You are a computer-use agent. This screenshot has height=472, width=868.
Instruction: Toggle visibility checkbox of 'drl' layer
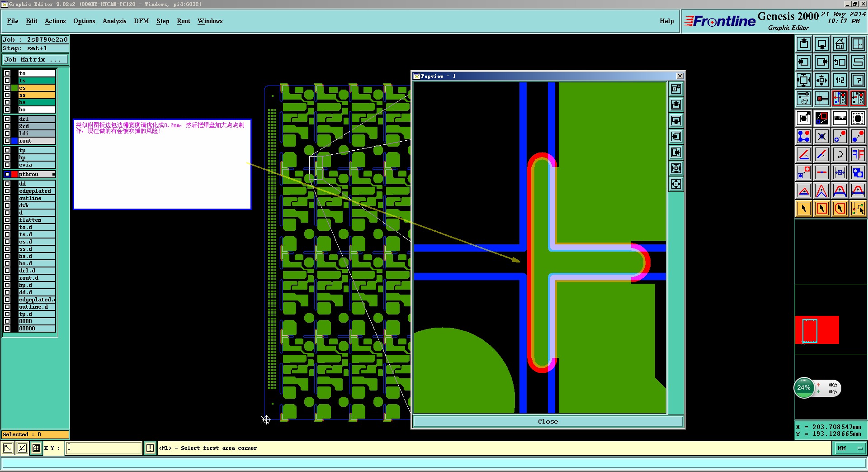[7, 119]
